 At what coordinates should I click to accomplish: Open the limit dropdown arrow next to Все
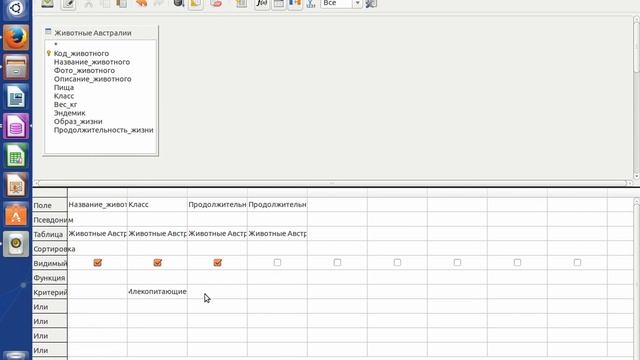click(357, 3)
